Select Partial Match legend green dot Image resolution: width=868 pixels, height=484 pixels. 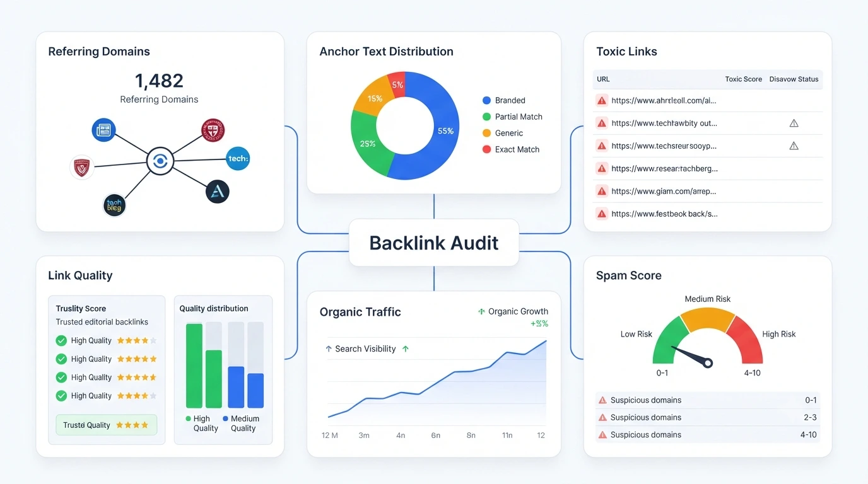point(486,117)
